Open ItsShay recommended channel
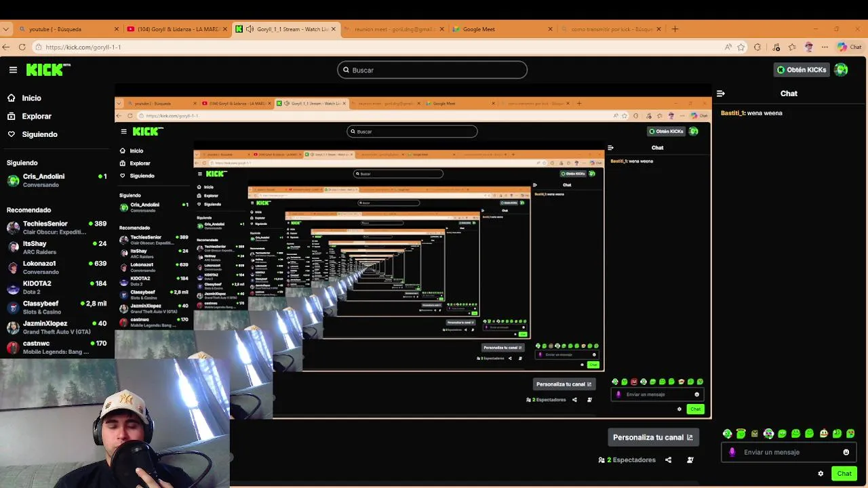 pos(56,247)
